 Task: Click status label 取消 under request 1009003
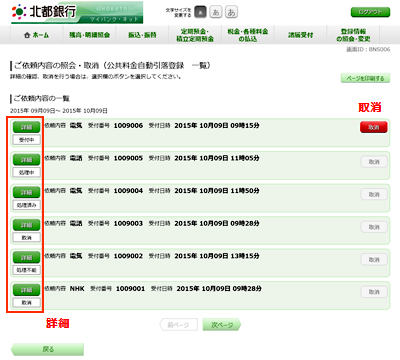27,238
